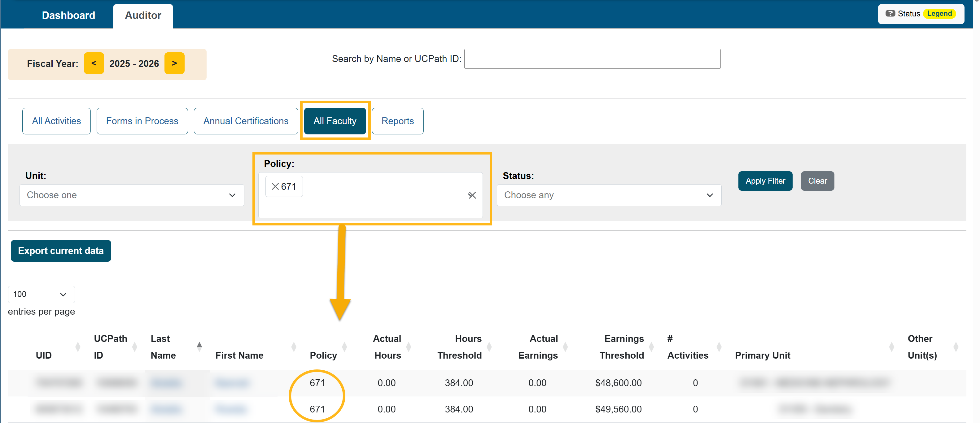Remove the 671 policy tag

[x=275, y=186]
